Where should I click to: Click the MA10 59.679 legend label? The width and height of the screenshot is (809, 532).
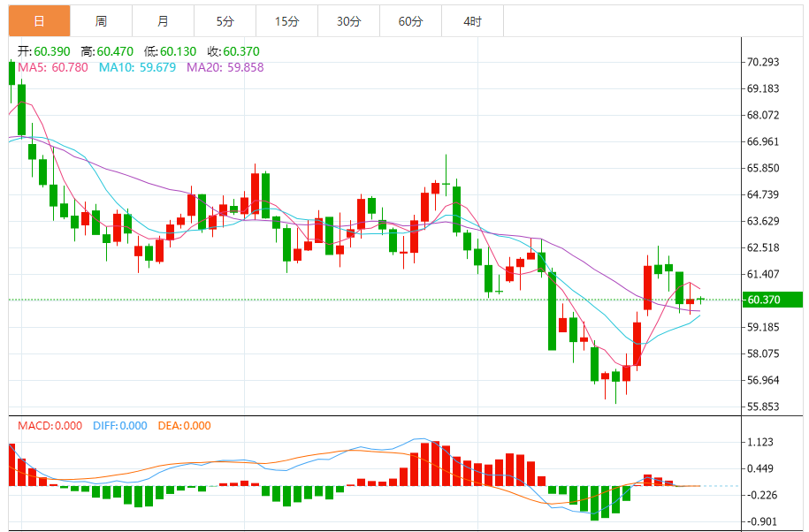point(137,67)
